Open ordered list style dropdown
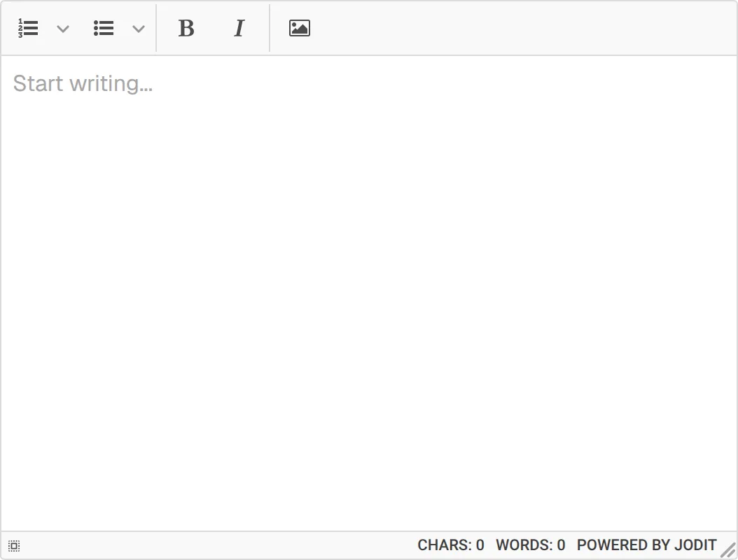 coord(63,29)
